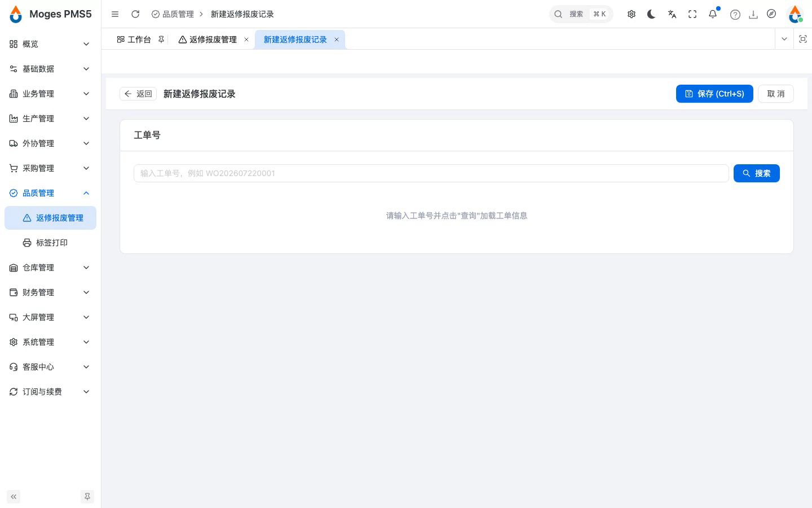Expand the 基础数据 sidebar menu
Viewport: 812px width, 508px height.
coord(50,69)
